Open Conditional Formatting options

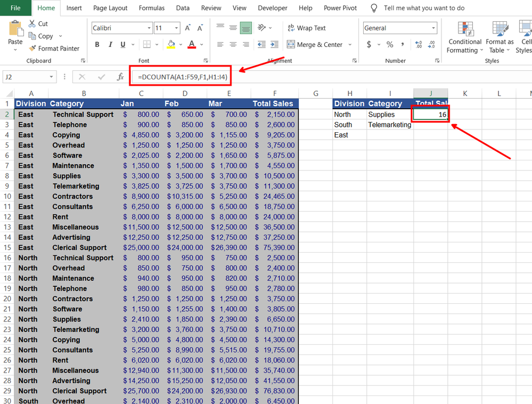pos(464,37)
